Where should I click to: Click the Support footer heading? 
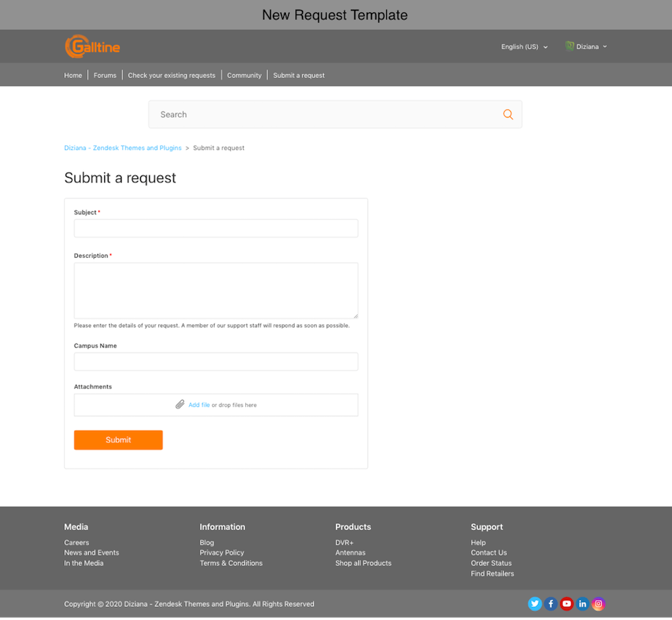[487, 527]
